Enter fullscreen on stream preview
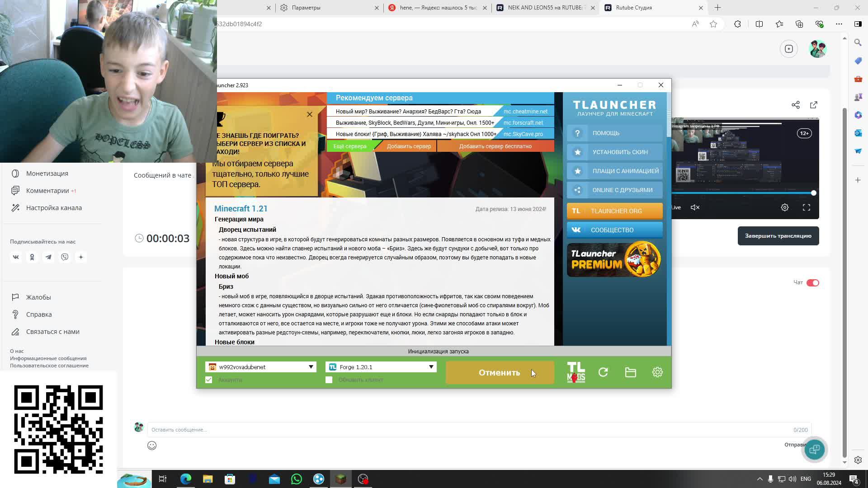Image resolution: width=868 pixels, height=488 pixels. 807,207
